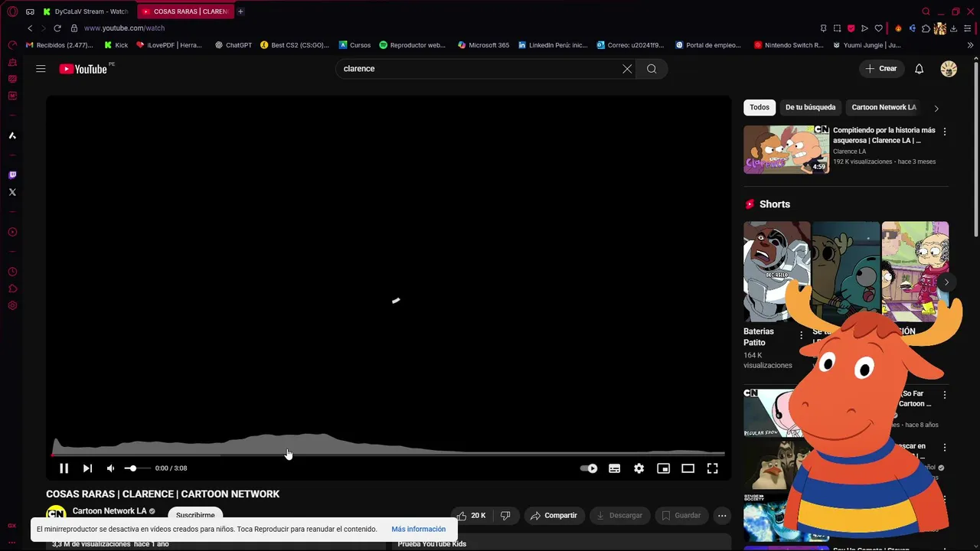Open the 'Recibidos' Gmail bookmark
This screenshot has height=551, width=980.
click(x=60, y=45)
